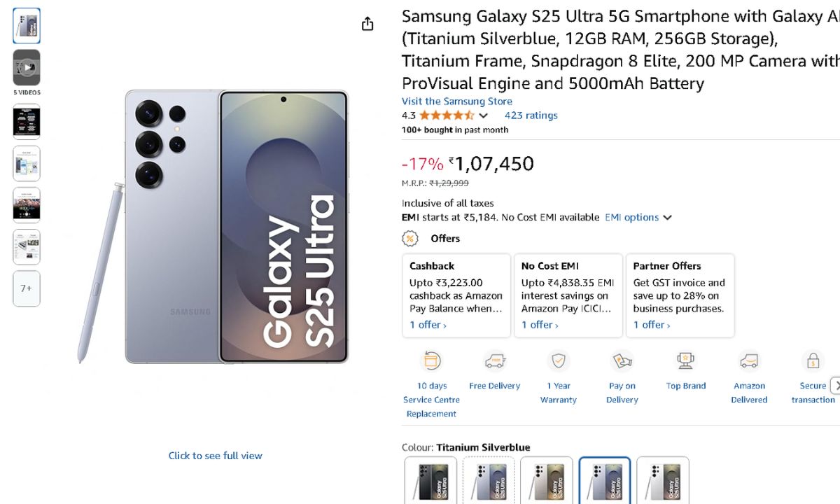Click to see full view link

coord(215,456)
